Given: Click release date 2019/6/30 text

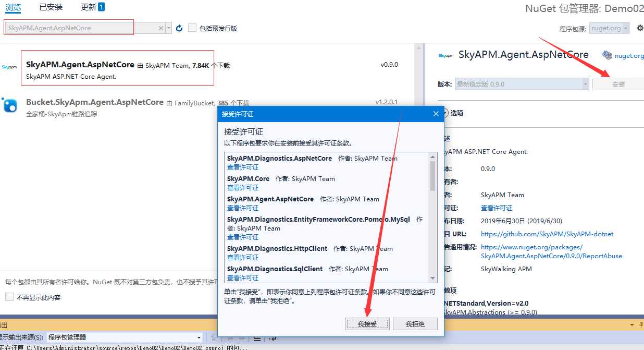Looking at the screenshot, I should [522, 221].
